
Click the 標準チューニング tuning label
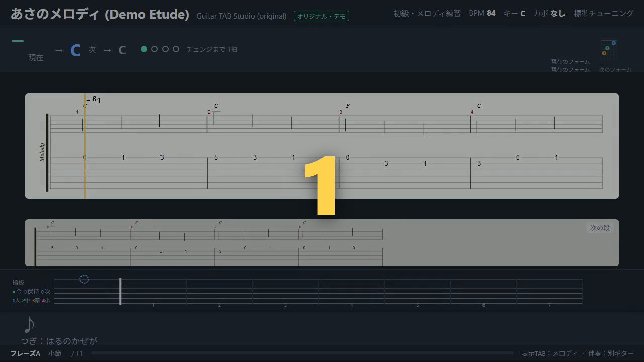point(604,13)
